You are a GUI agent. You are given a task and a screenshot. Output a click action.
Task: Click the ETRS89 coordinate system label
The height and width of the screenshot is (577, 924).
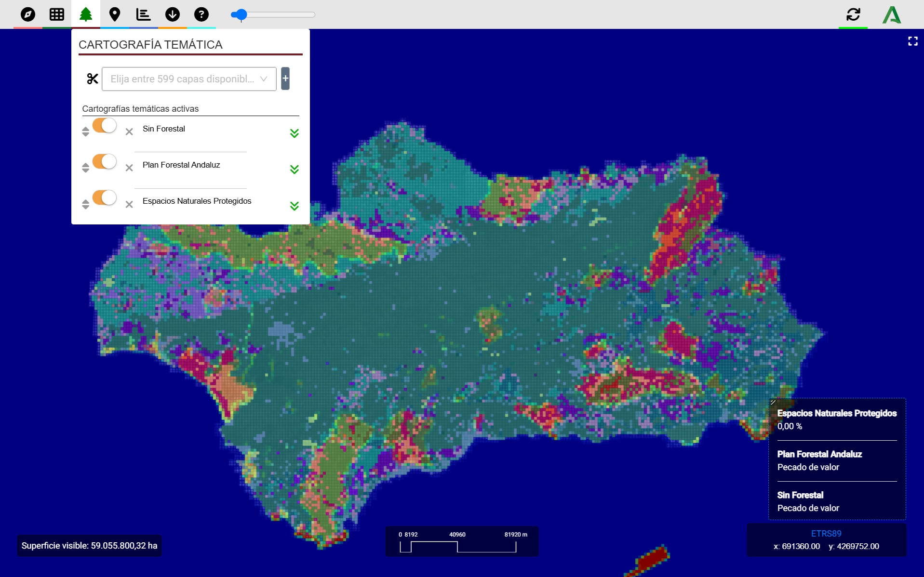826,534
